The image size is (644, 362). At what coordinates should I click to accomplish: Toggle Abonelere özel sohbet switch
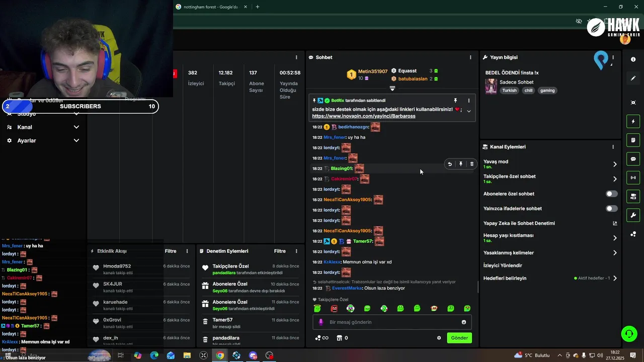[612, 194]
